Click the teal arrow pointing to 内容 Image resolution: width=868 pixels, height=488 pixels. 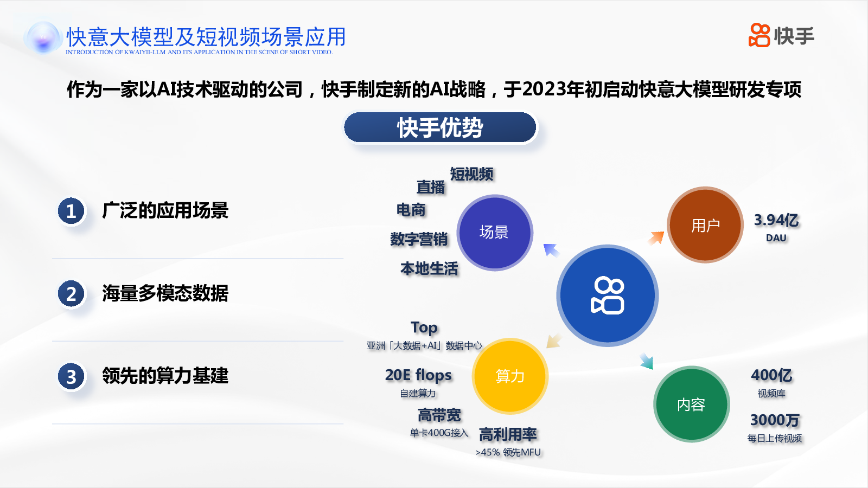647,361
